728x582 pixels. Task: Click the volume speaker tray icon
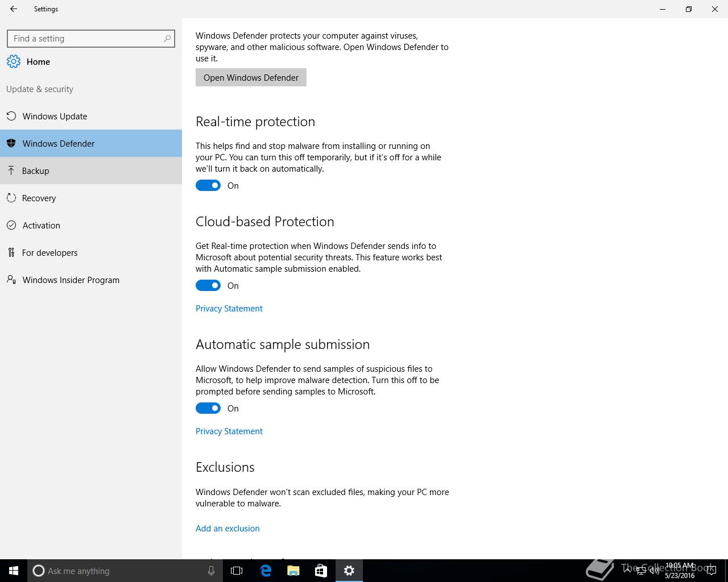[x=654, y=571]
